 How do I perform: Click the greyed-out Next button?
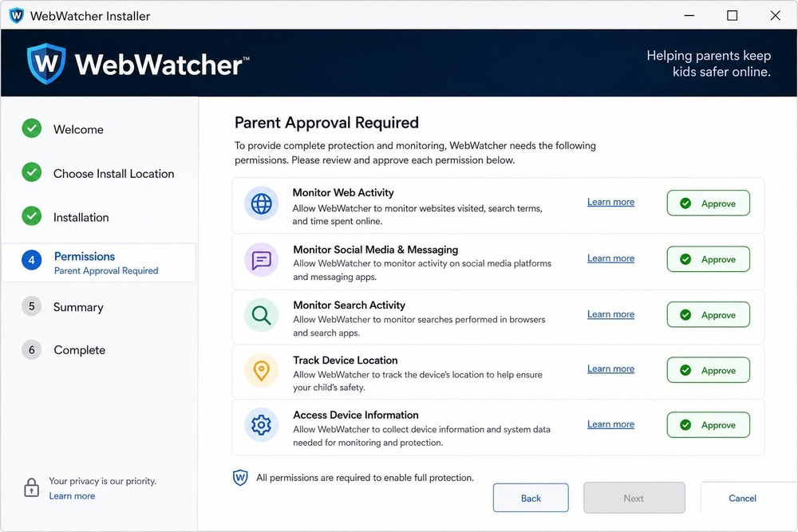pyautogui.click(x=634, y=498)
